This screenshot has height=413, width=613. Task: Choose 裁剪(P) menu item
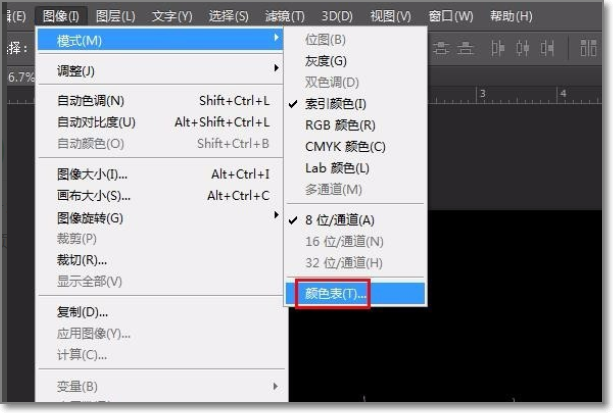[x=160, y=239]
